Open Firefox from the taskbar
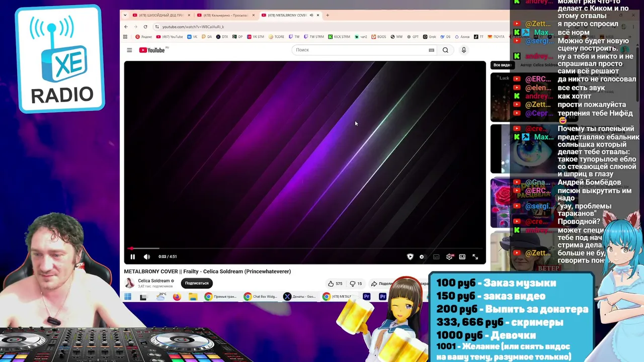 click(177, 297)
